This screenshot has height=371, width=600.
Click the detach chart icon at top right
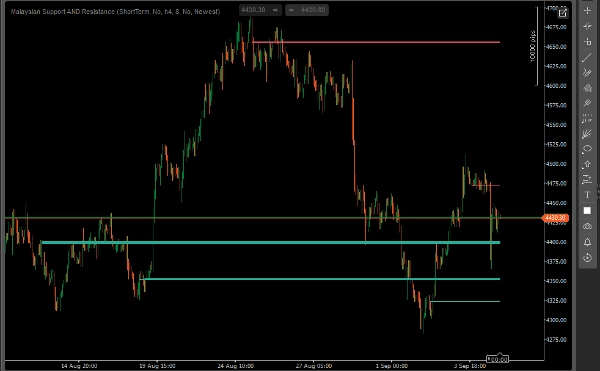pyautogui.click(x=562, y=13)
